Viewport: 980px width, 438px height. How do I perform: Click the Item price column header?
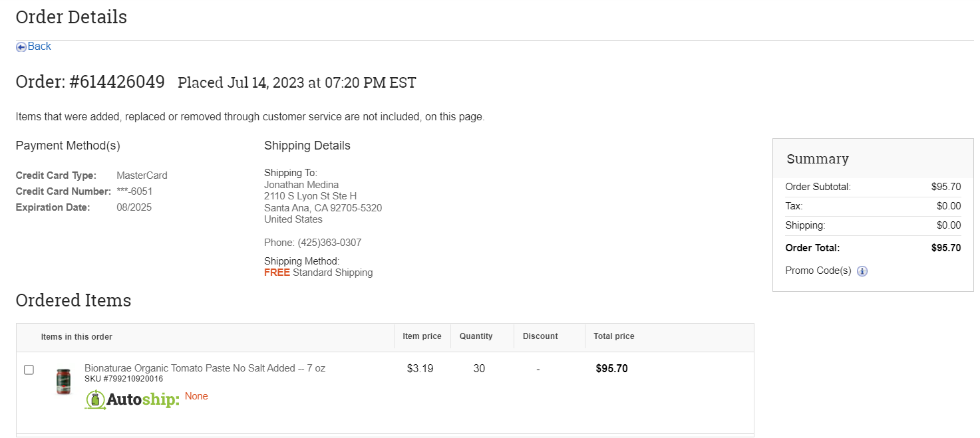422,336
